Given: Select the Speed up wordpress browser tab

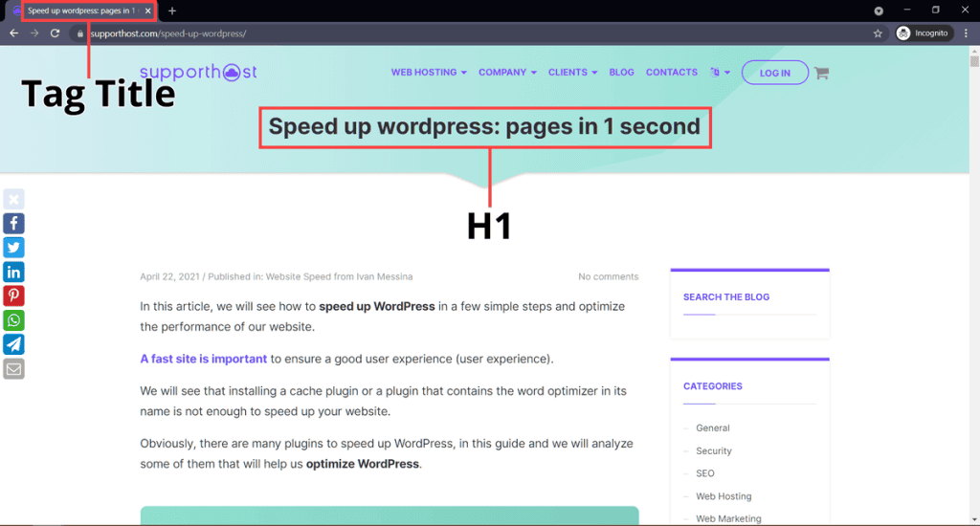Looking at the screenshot, I should (81, 11).
